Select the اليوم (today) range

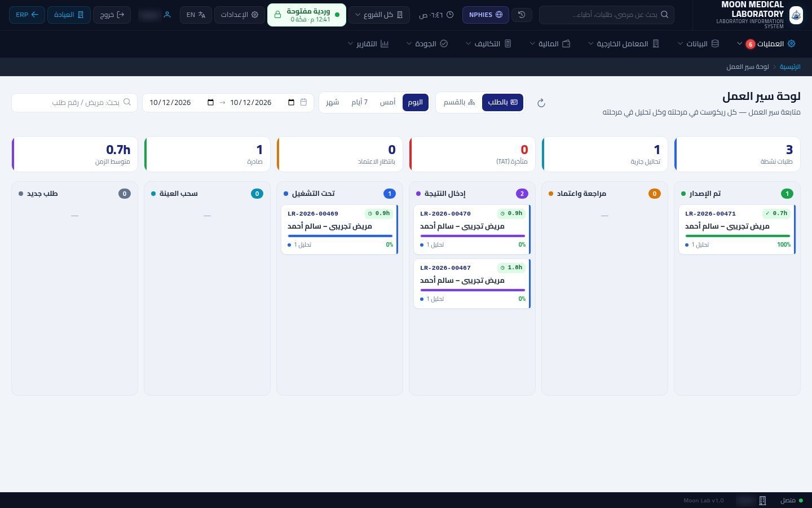[x=416, y=102]
